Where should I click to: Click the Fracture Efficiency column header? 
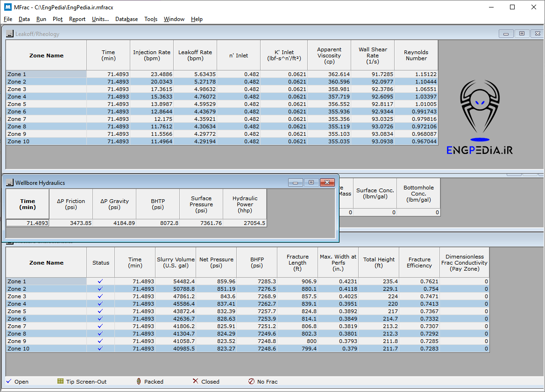pos(419,262)
